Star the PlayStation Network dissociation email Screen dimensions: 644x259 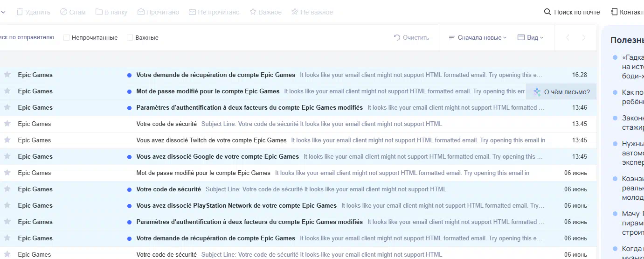pos(7,205)
